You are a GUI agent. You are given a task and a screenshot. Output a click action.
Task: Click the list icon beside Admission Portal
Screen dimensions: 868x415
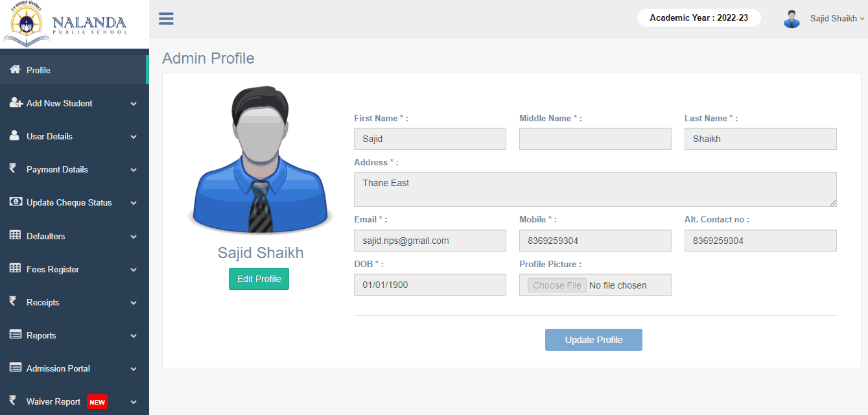[x=16, y=368]
